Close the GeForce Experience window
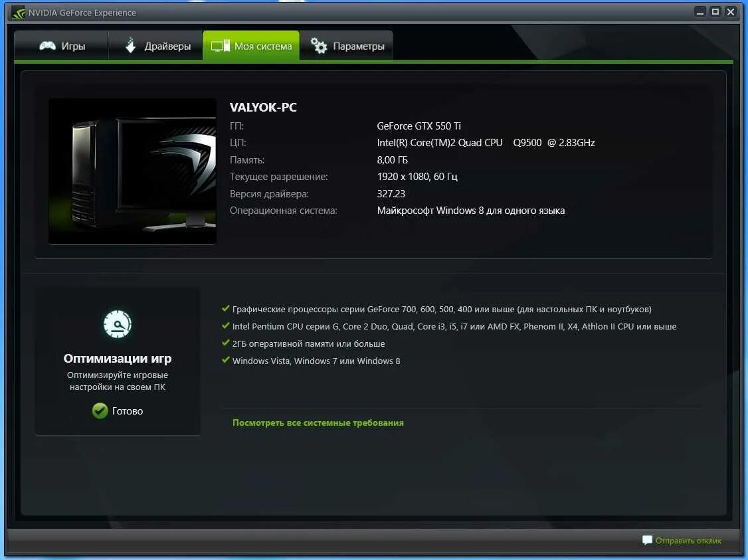This screenshot has width=748, height=560. 730,12
